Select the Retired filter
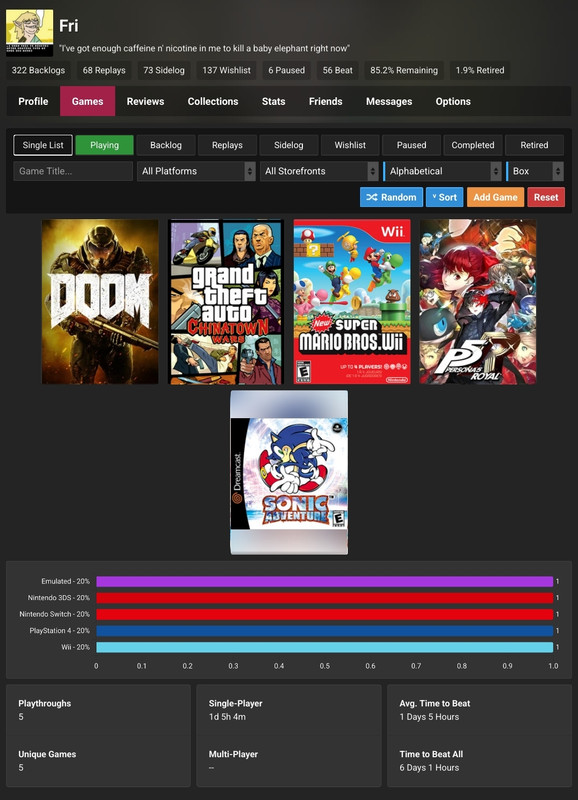The image size is (578, 800). coord(534,145)
